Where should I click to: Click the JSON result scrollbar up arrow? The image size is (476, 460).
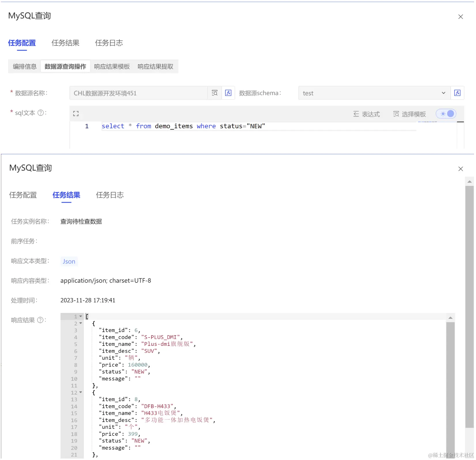click(x=450, y=318)
